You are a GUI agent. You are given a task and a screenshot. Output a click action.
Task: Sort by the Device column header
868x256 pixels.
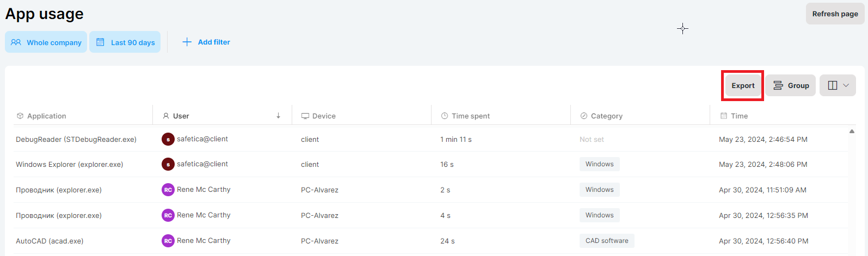click(324, 116)
